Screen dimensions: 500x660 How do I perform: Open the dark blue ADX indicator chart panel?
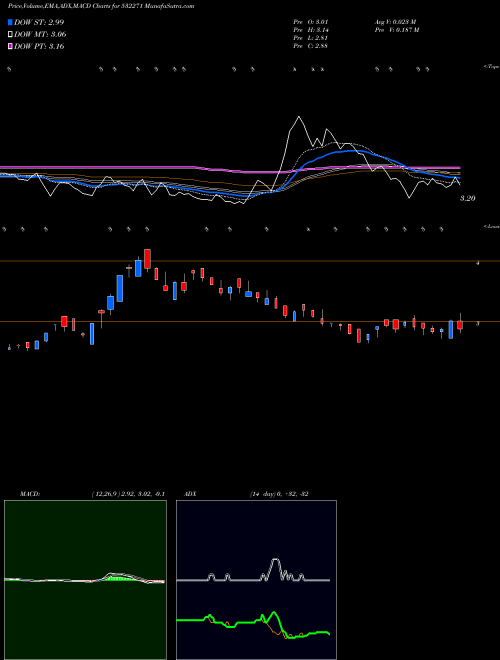click(x=256, y=580)
